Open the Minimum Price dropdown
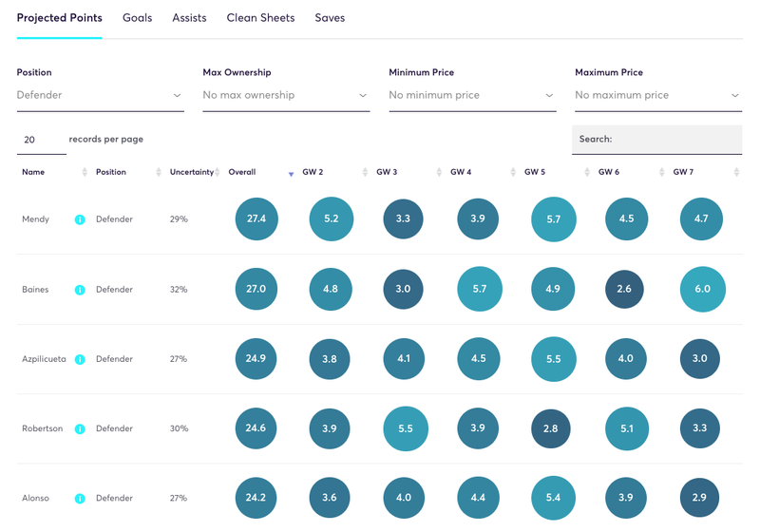 [472, 95]
